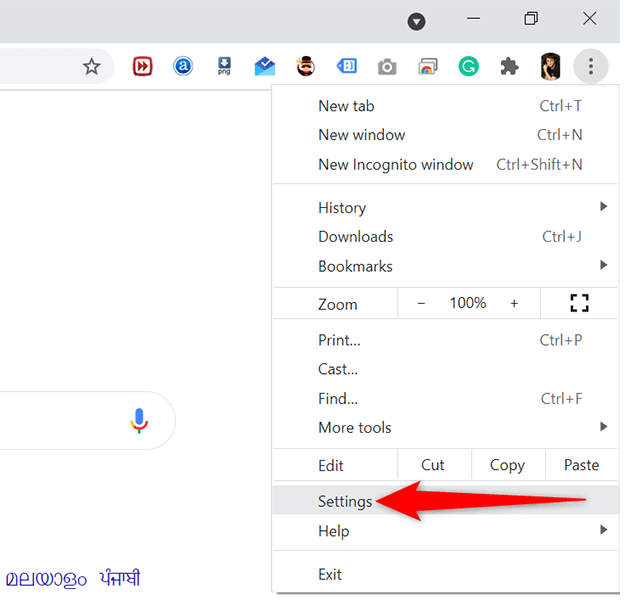This screenshot has height=600, width=625.
Task: Close the Chrome window
Action: click(x=590, y=18)
